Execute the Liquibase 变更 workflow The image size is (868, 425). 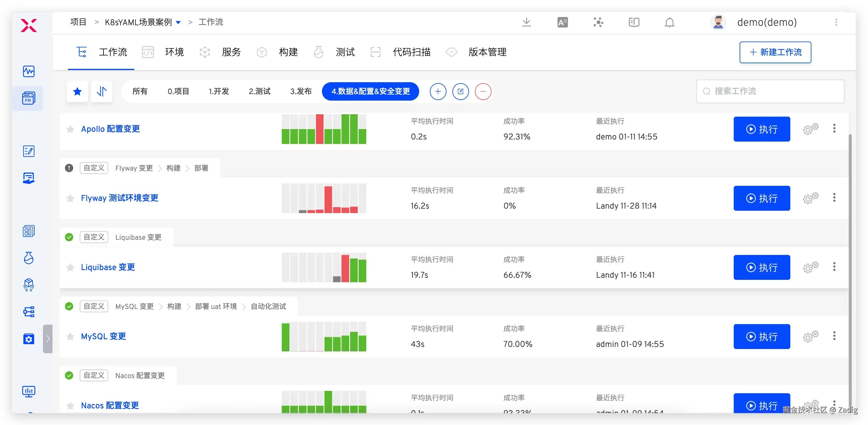click(x=762, y=267)
